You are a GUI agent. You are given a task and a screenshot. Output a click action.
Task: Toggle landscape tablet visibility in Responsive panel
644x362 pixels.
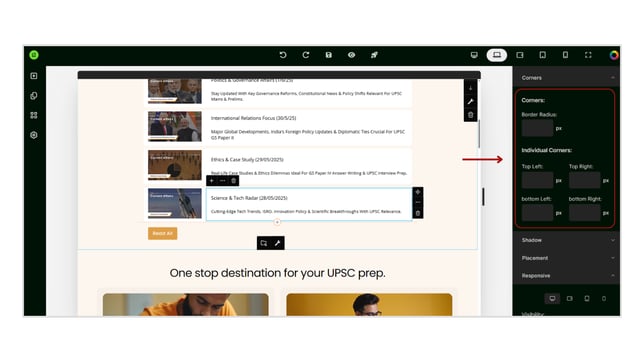tap(569, 299)
